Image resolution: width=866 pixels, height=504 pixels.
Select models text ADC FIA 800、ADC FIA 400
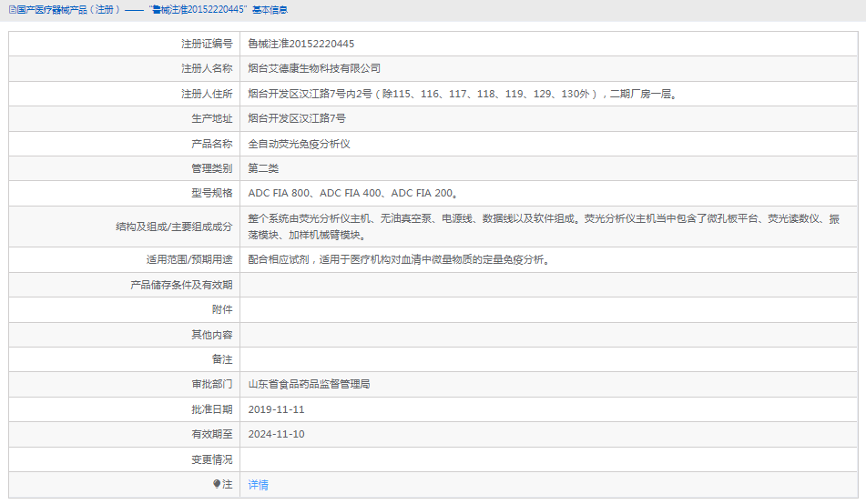314,193
